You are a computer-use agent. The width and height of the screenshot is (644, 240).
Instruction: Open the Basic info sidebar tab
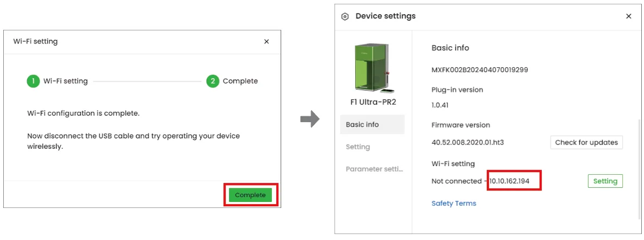(372, 124)
